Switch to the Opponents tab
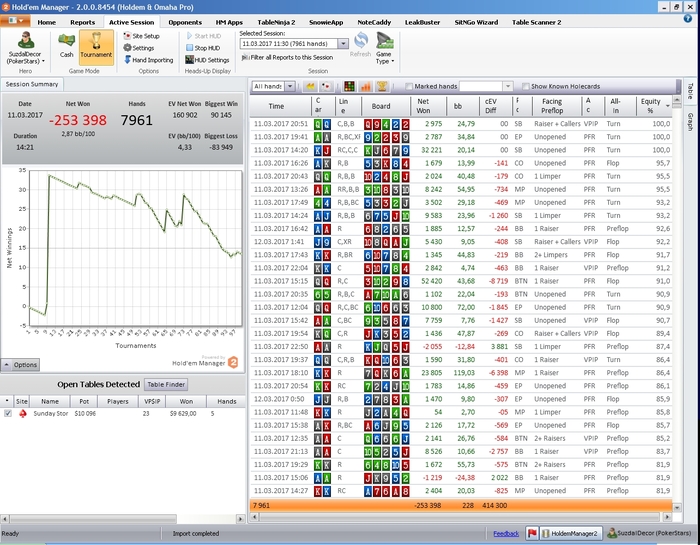Image resolution: width=700 pixels, height=545 pixels. (x=185, y=22)
